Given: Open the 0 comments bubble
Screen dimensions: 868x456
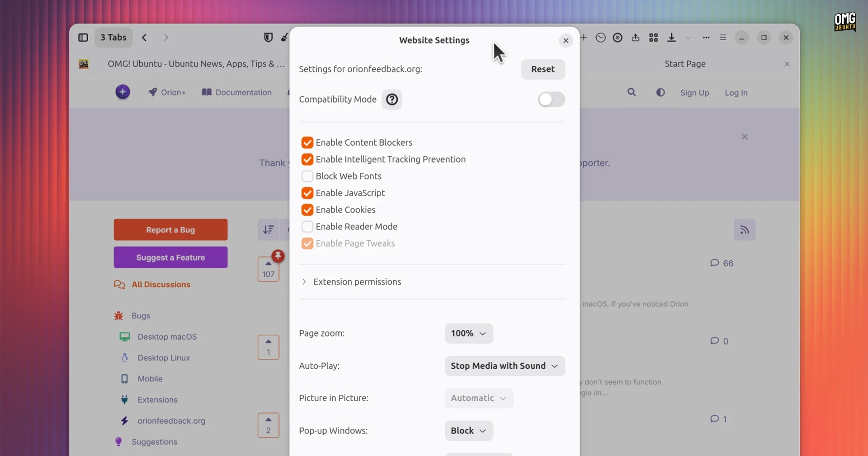Looking at the screenshot, I should click(719, 341).
